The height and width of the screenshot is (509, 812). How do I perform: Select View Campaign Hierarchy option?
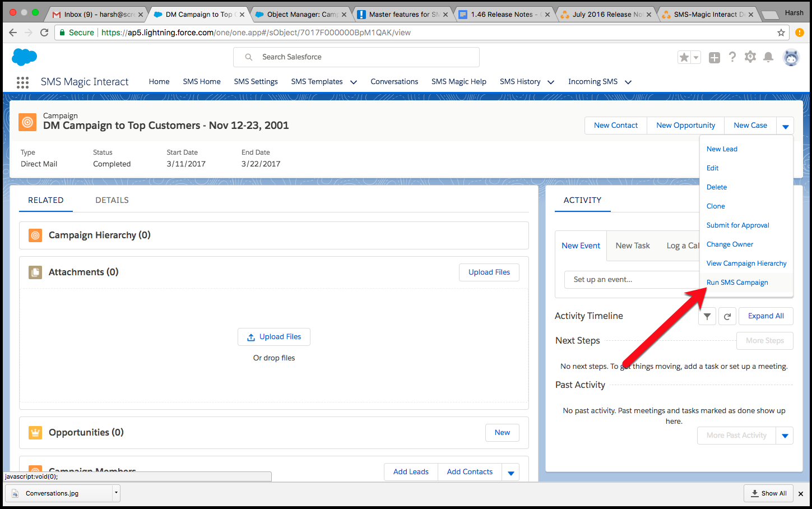[x=746, y=263]
